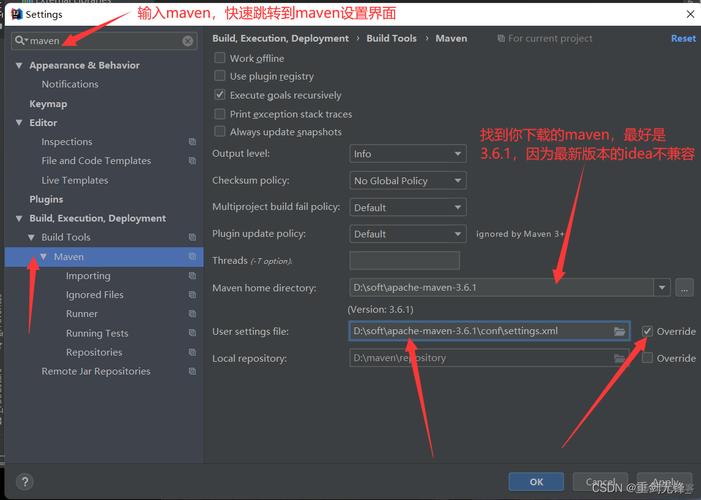Click the For current project icon
Viewport: 701px width, 500px height.
click(501, 38)
